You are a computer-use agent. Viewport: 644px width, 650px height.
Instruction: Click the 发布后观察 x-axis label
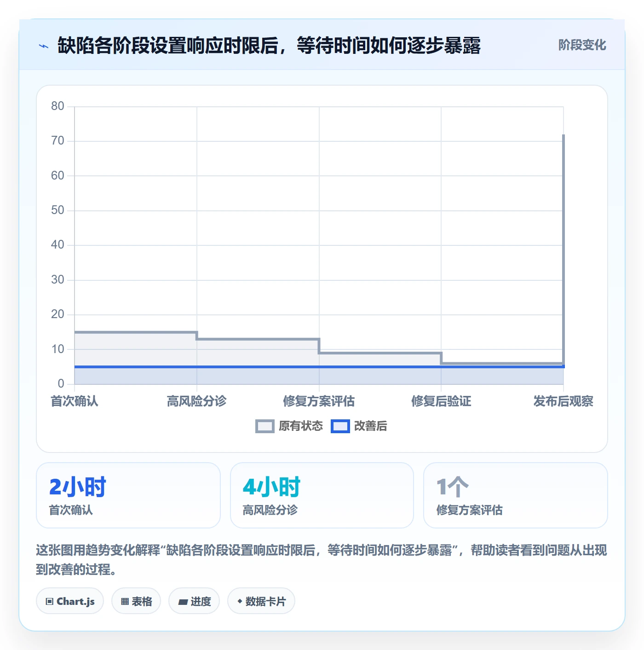pyautogui.click(x=563, y=401)
